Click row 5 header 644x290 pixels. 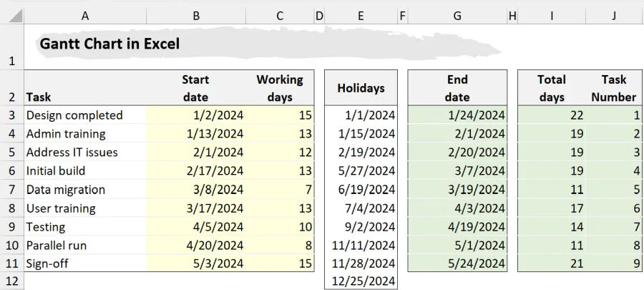(x=11, y=152)
